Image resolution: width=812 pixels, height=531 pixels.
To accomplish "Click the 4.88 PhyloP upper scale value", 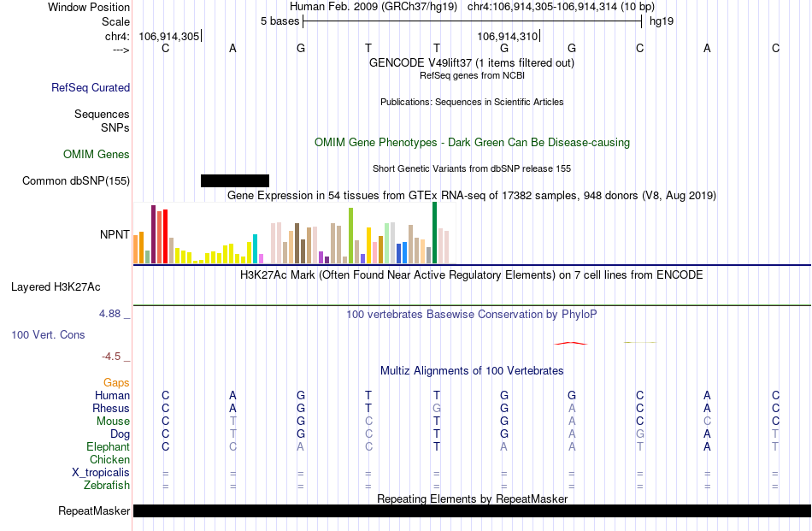I will coord(109,314).
